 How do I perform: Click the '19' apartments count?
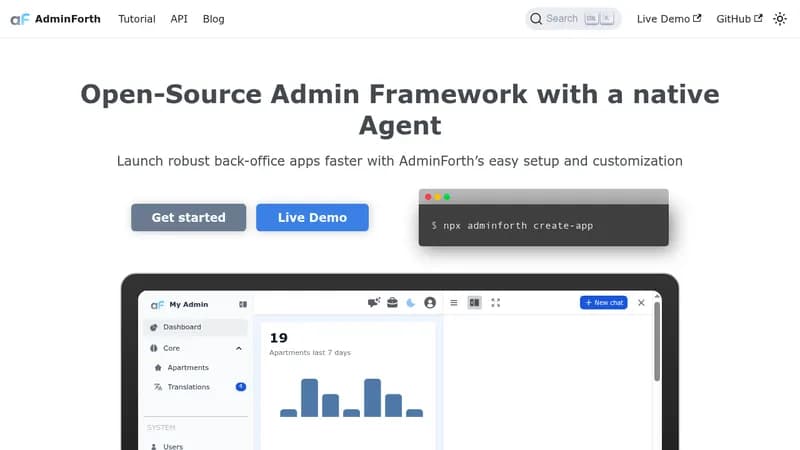point(279,338)
